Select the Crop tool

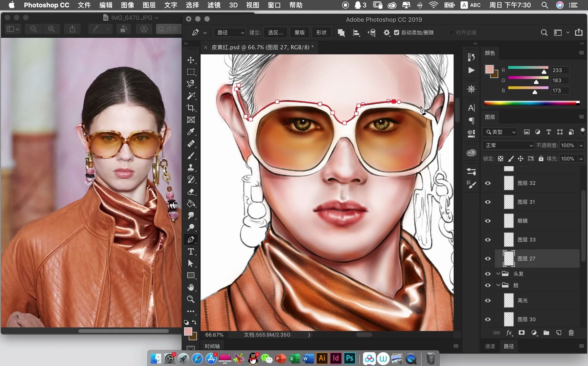(x=191, y=108)
